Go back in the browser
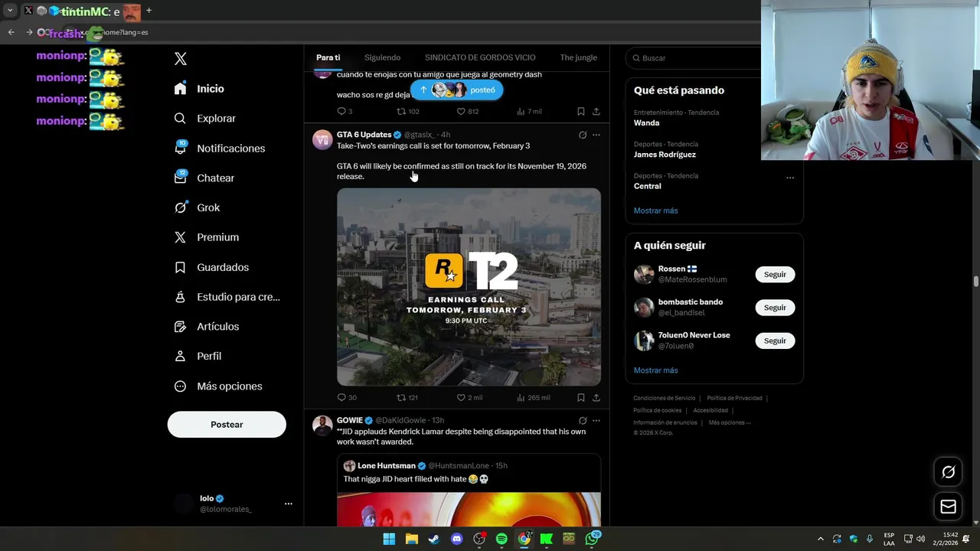 tap(11, 32)
